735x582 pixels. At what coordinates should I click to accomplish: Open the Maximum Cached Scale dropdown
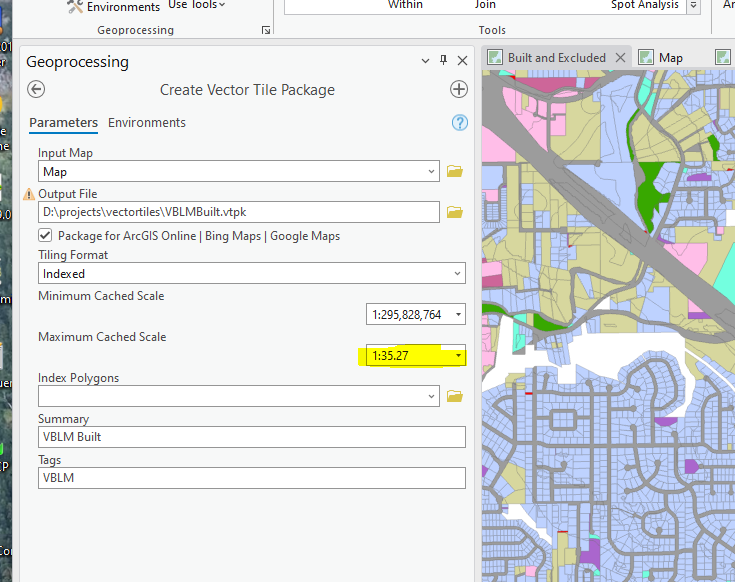pyautogui.click(x=458, y=356)
